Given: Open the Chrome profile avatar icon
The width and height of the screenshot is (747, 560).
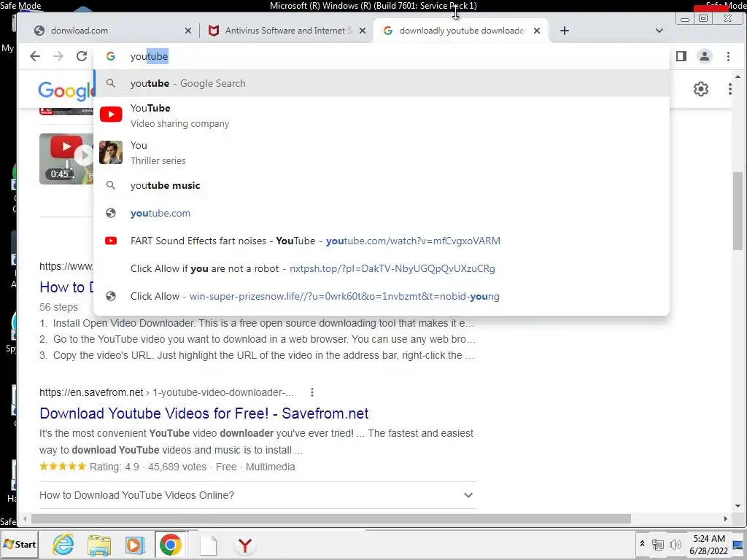Looking at the screenshot, I should 705,56.
